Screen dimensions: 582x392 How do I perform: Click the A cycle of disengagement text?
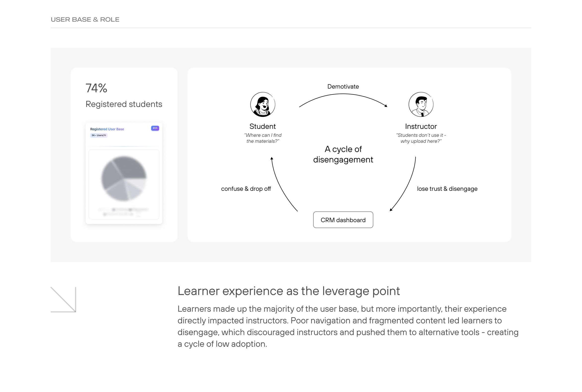[343, 154]
